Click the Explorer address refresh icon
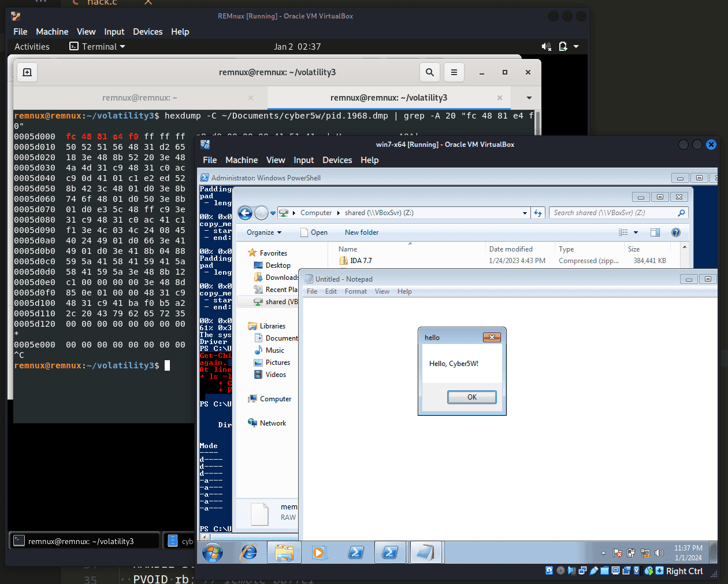The width and height of the screenshot is (728, 584). pyautogui.click(x=538, y=213)
